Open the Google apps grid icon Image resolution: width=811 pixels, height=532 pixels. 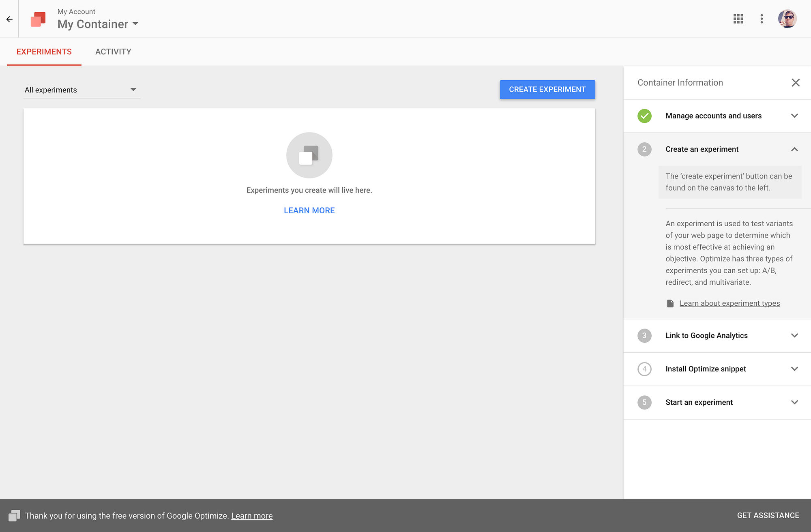(x=738, y=19)
